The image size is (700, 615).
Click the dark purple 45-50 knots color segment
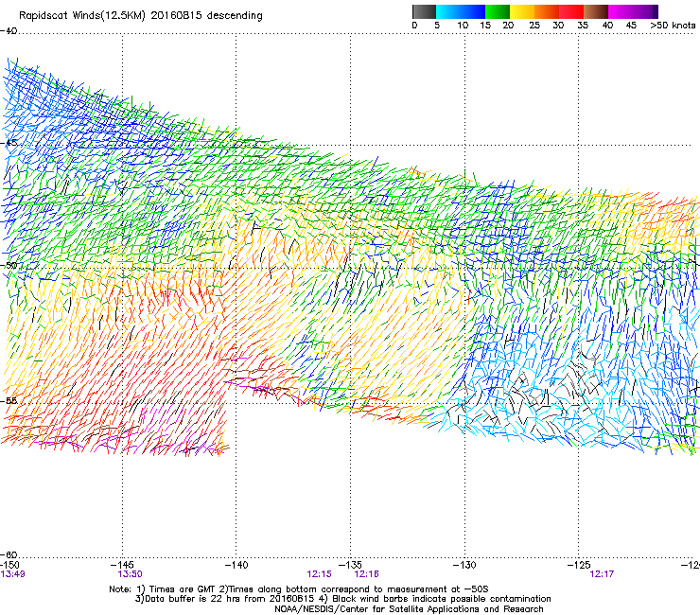click(645, 11)
